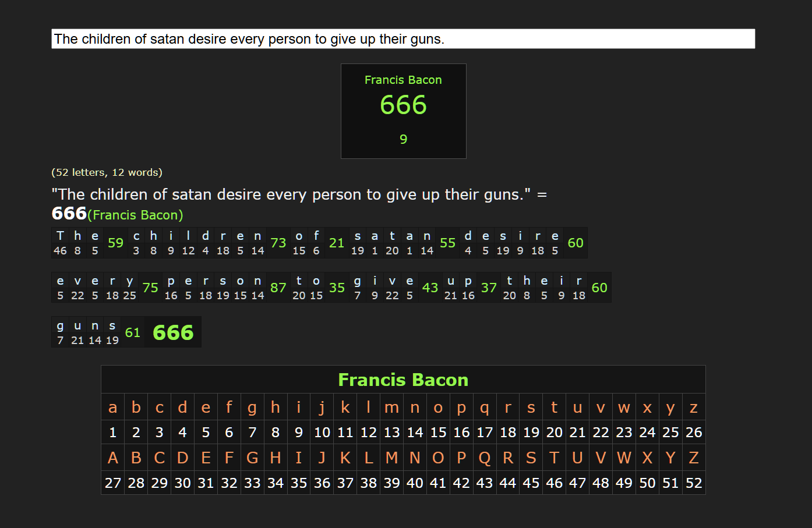Click the "Francis Bacon" cipher table header
The height and width of the screenshot is (528, 812).
pos(403,380)
